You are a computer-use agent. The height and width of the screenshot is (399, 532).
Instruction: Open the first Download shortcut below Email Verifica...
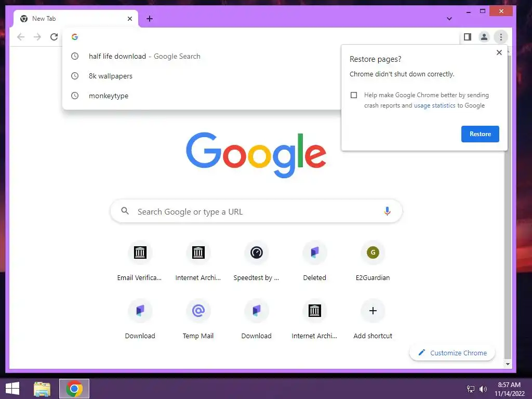(140, 320)
